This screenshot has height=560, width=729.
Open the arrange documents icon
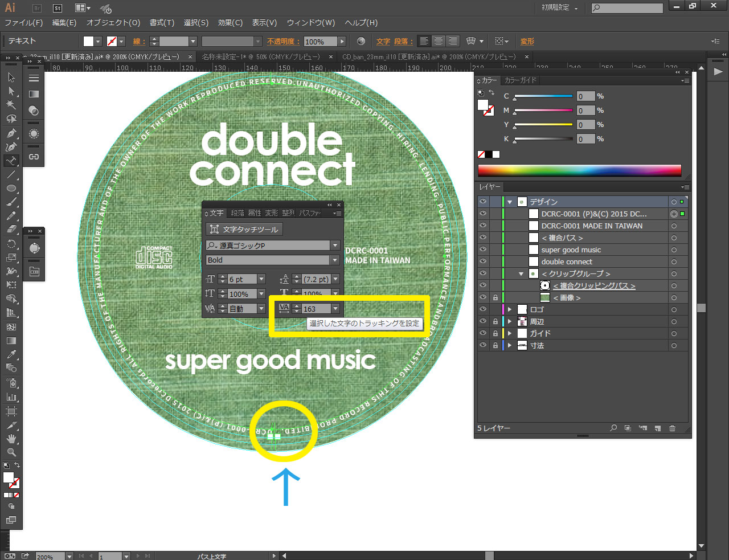pyautogui.click(x=82, y=8)
